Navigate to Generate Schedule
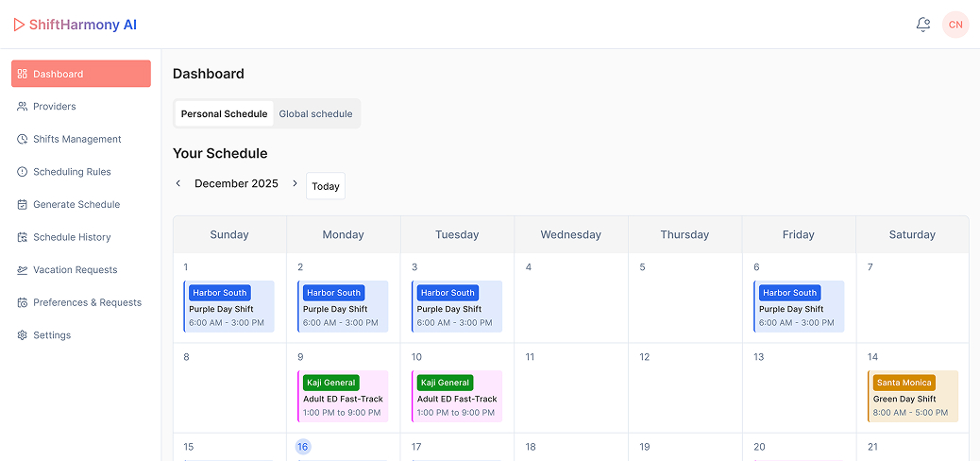The width and height of the screenshot is (980, 461). (x=76, y=204)
